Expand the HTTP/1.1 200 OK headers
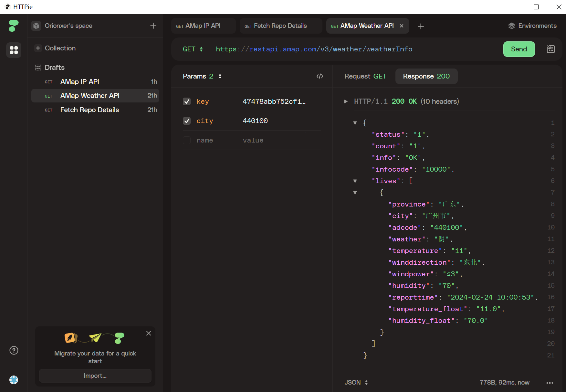 (346, 101)
